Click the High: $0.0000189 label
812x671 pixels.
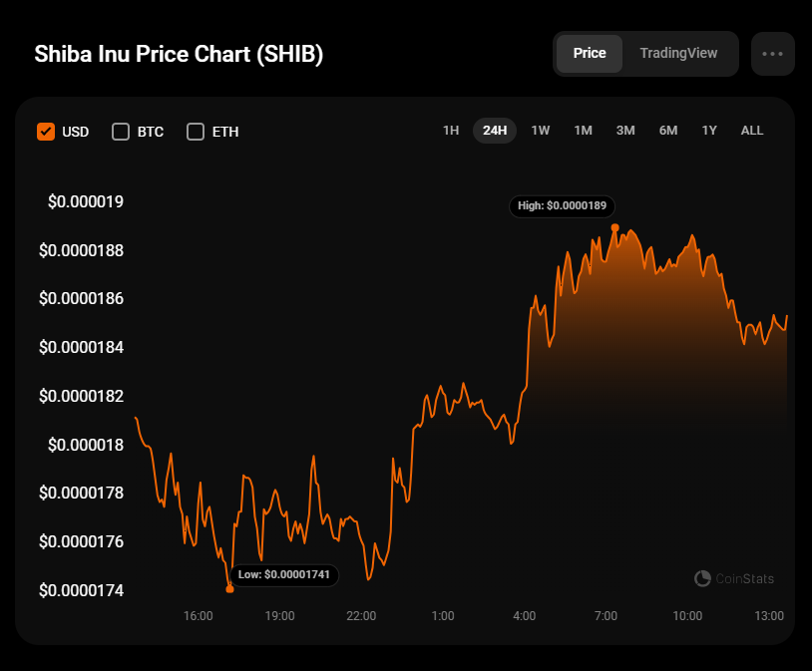pos(562,206)
